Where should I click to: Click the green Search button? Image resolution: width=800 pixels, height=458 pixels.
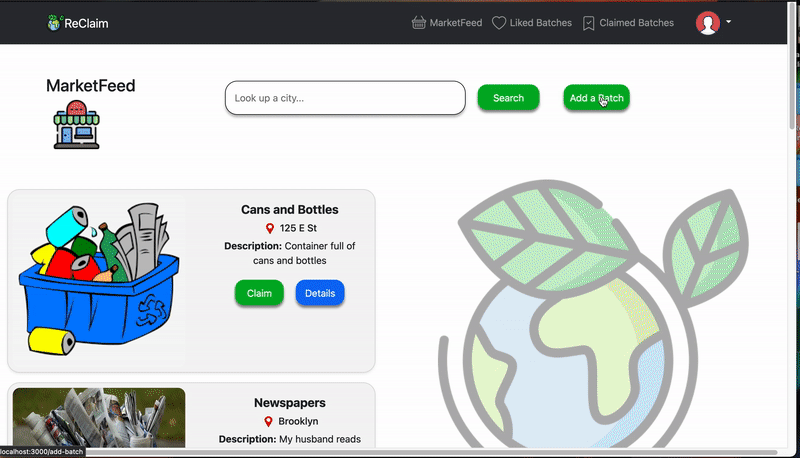pos(508,98)
